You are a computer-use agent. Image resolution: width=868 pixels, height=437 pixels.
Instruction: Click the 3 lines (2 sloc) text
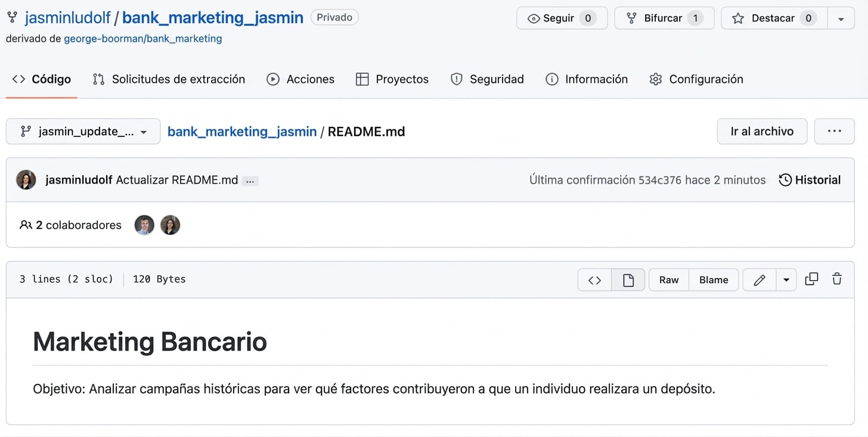(66, 279)
